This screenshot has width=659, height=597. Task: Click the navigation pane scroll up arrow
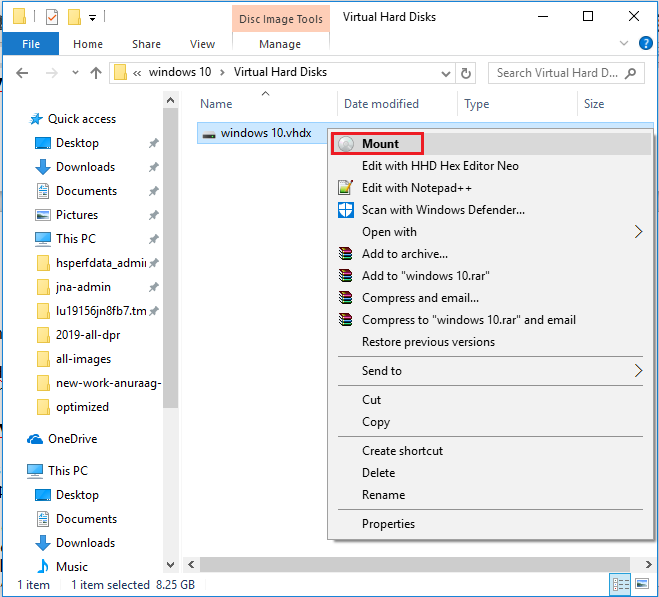(170, 100)
